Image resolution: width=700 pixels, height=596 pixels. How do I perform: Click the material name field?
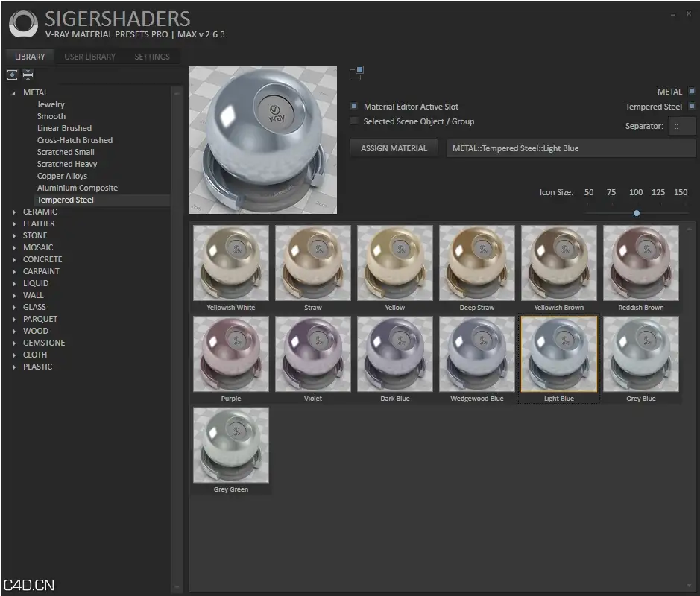coord(571,148)
